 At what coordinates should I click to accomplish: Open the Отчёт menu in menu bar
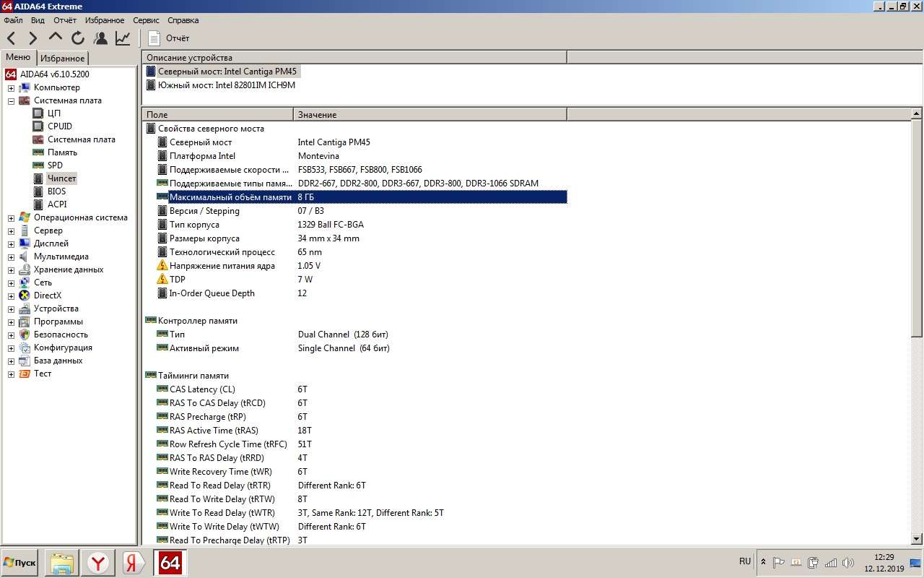[x=65, y=20]
